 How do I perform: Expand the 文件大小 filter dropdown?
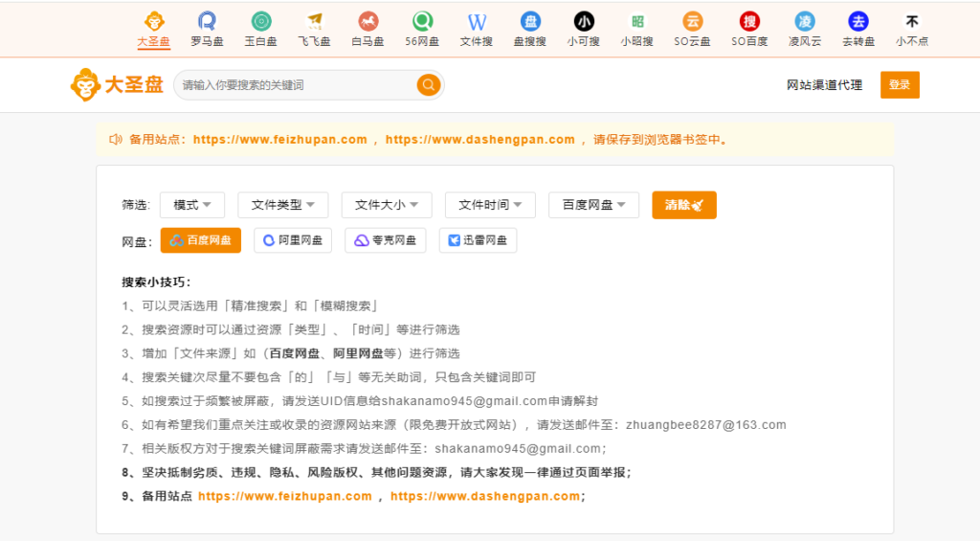387,205
